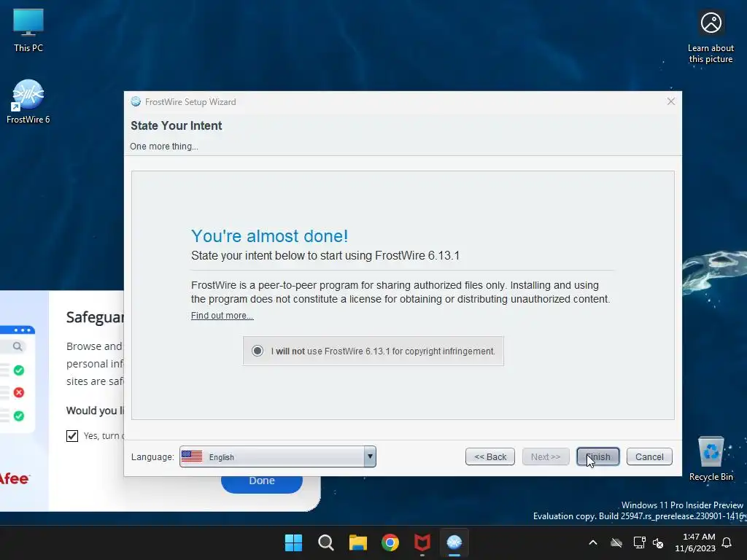Open the Recycle Bin desktop icon

pyautogui.click(x=711, y=459)
